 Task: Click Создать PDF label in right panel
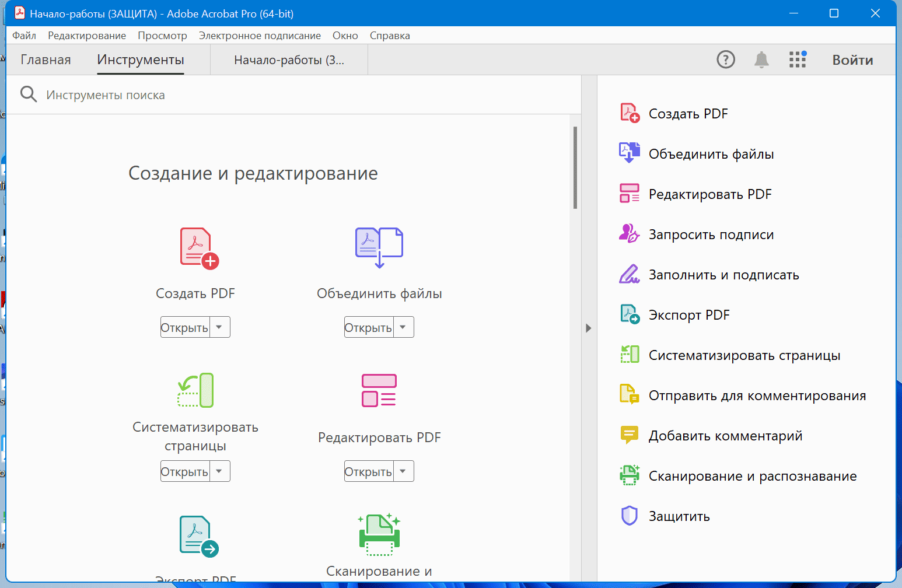(688, 113)
